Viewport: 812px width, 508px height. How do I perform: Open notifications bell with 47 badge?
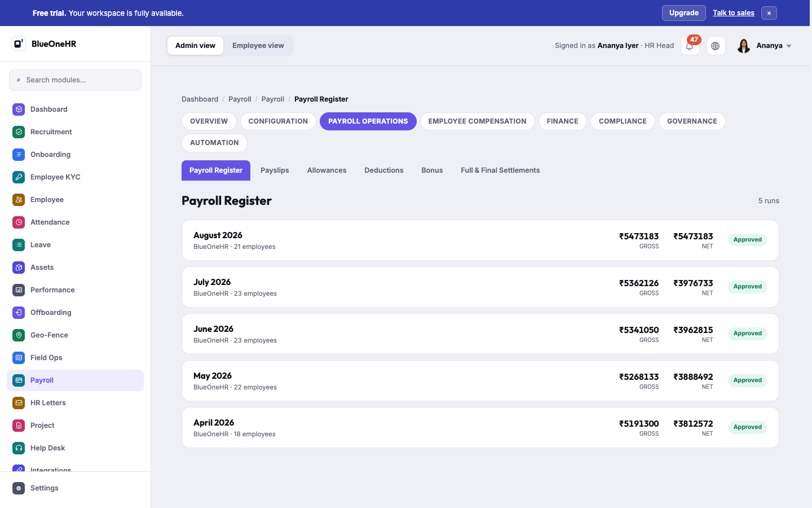[690, 46]
